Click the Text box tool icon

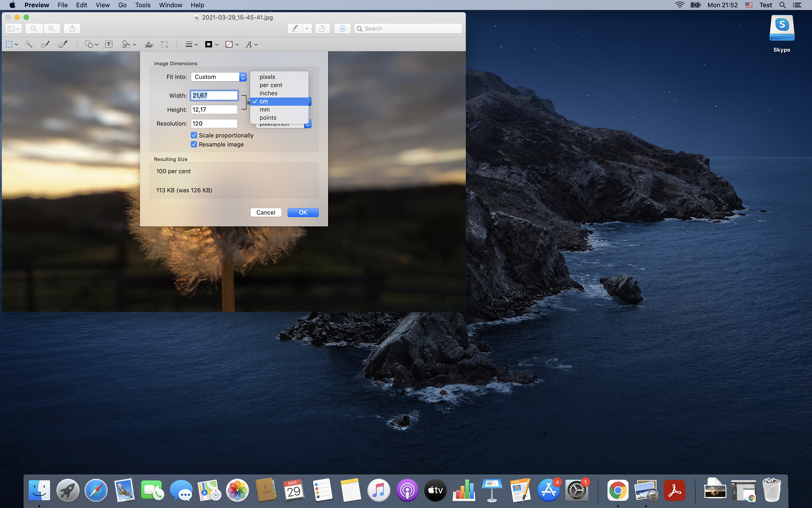pos(109,44)
